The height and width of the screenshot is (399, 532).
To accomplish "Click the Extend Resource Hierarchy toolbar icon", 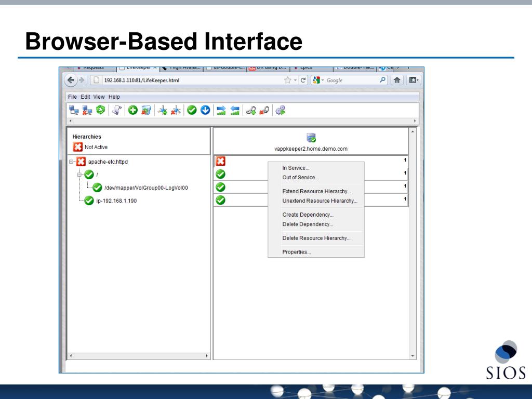I will click(x=221, y=110).
